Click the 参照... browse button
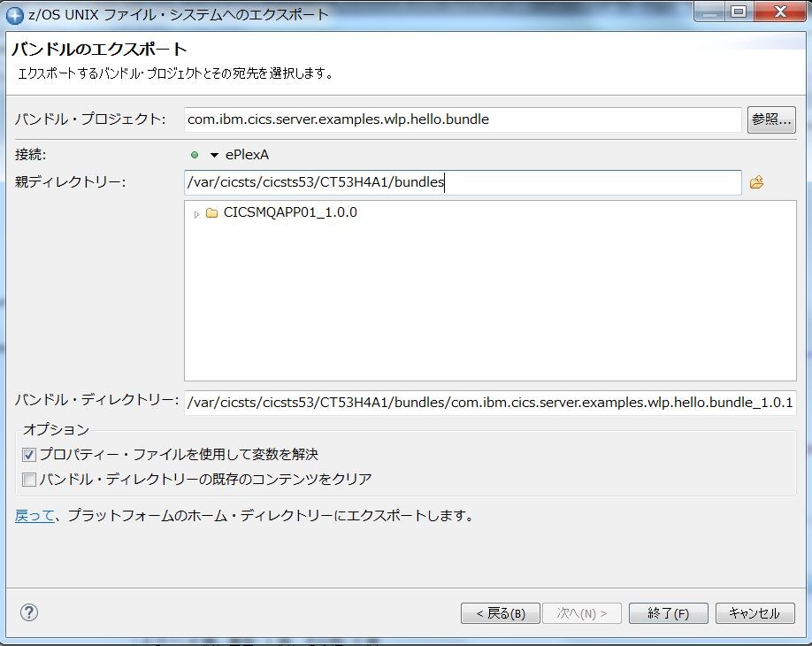This screenshot has height=646, width=812. [771, 119]
